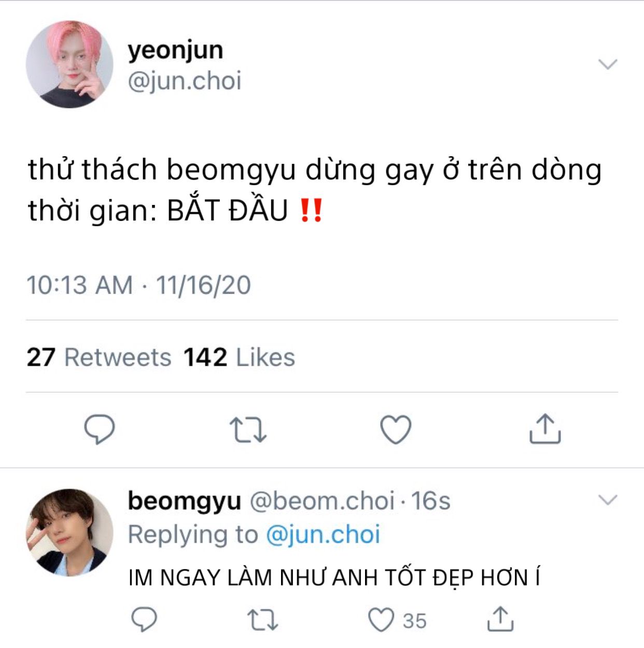Like yeonjun's main tweet
This screenshot has width=644, height=648.
click(x=396, y=430)
